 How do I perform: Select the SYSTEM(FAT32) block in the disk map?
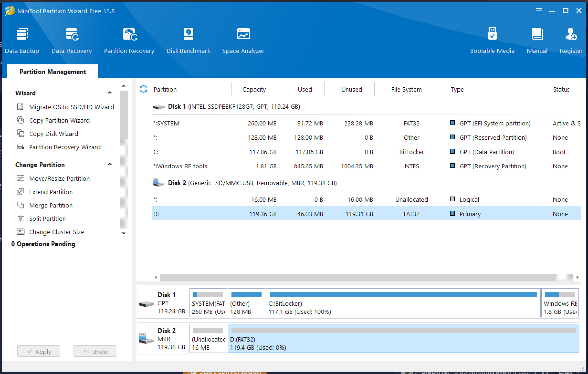208,303
